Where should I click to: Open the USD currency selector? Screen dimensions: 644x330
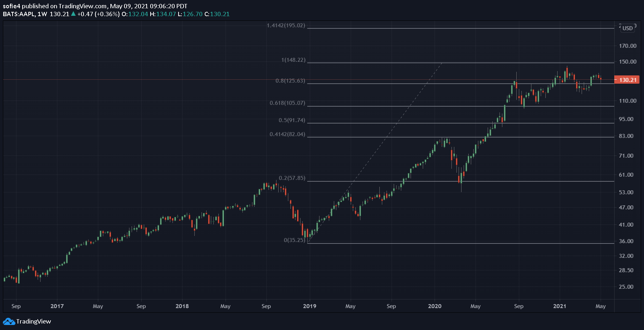click(x=628, y=28)
